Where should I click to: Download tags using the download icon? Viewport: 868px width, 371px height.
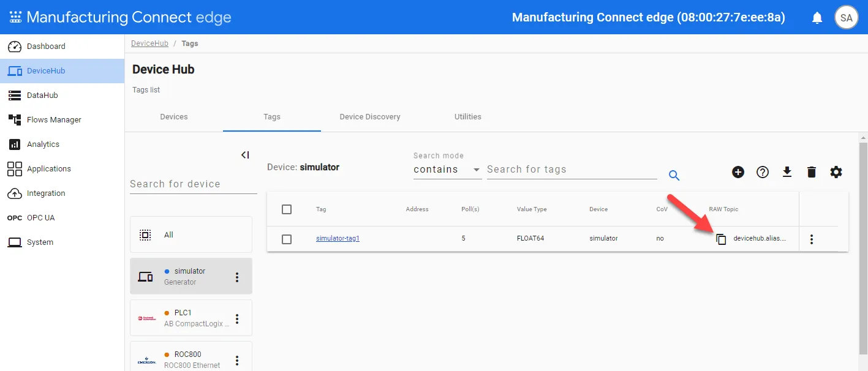tap(787, 172)
